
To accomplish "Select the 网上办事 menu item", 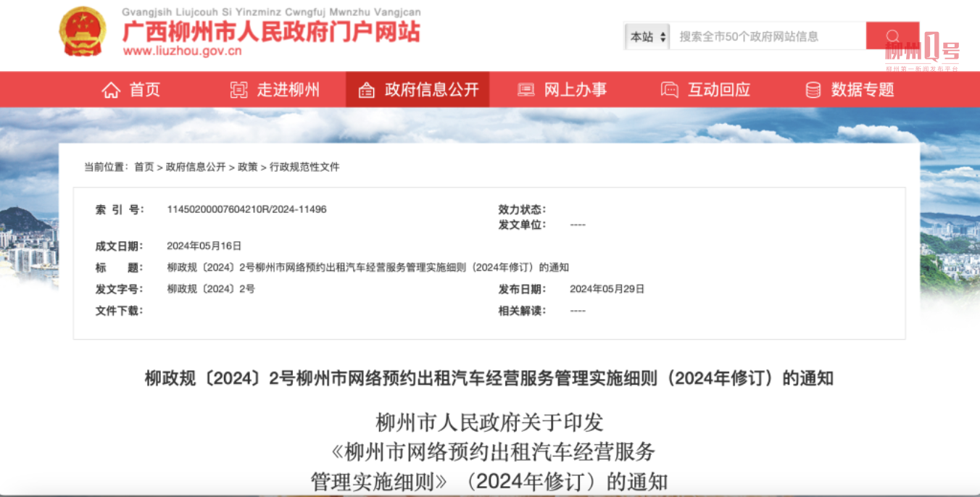I will pos(576,90).
